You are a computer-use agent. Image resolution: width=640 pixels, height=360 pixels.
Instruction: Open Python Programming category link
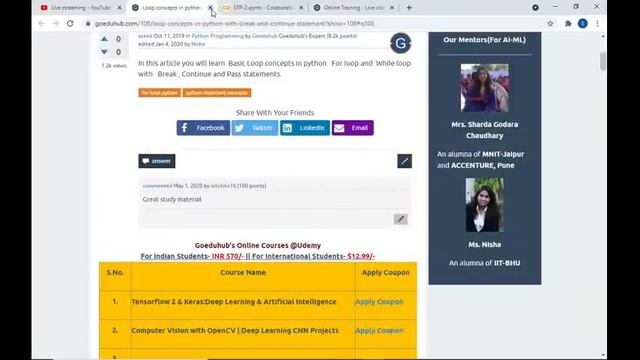point(218,36)
